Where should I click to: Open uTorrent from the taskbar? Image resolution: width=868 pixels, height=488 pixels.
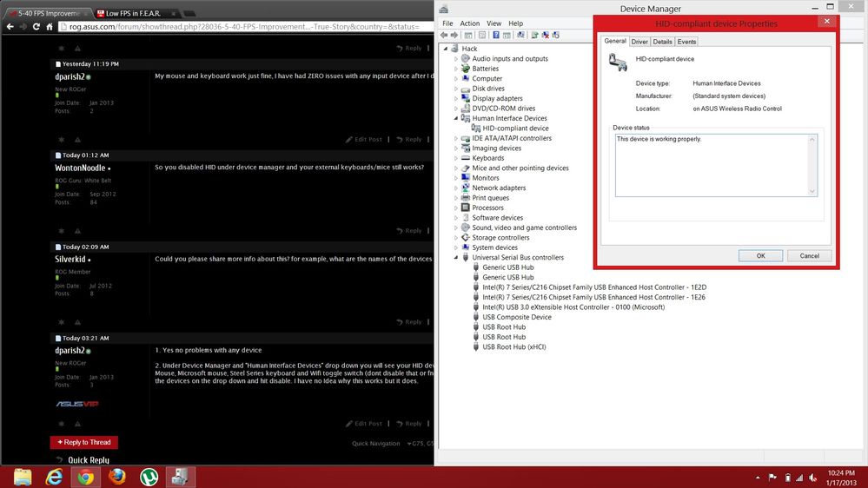(x=149, y=477)
